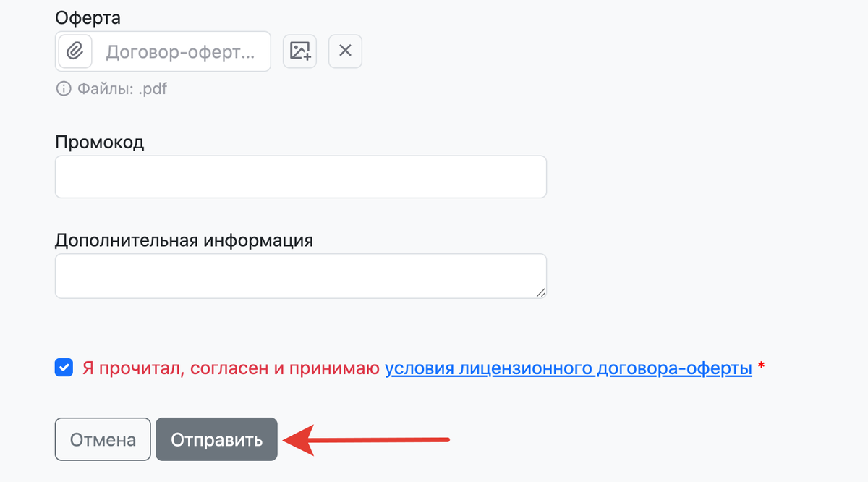Image resolution: width=868 pixels, height=482 pixels.
Task: Click the Дополнительная информация text area
Action: [x=300, y=276]
